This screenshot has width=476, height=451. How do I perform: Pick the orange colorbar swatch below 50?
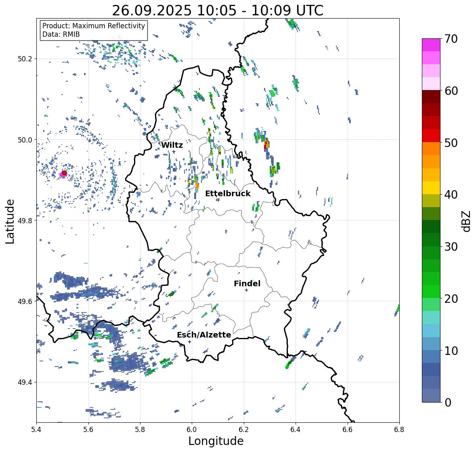click(431, 149)
